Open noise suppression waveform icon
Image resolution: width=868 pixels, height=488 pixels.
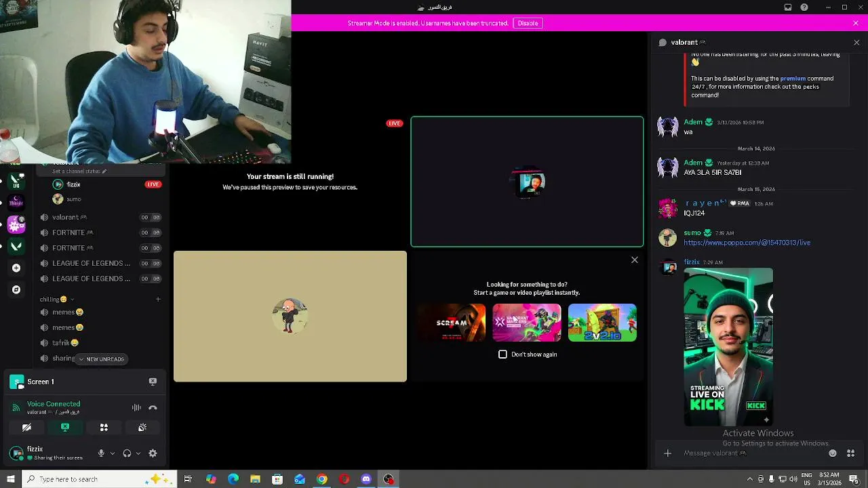point(136,407)
